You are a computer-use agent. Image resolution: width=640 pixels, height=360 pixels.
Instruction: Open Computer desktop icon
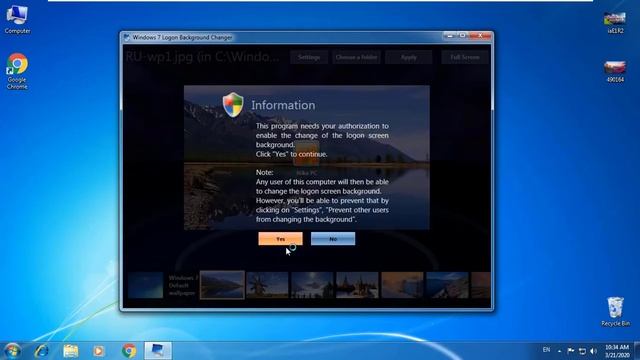17,20
